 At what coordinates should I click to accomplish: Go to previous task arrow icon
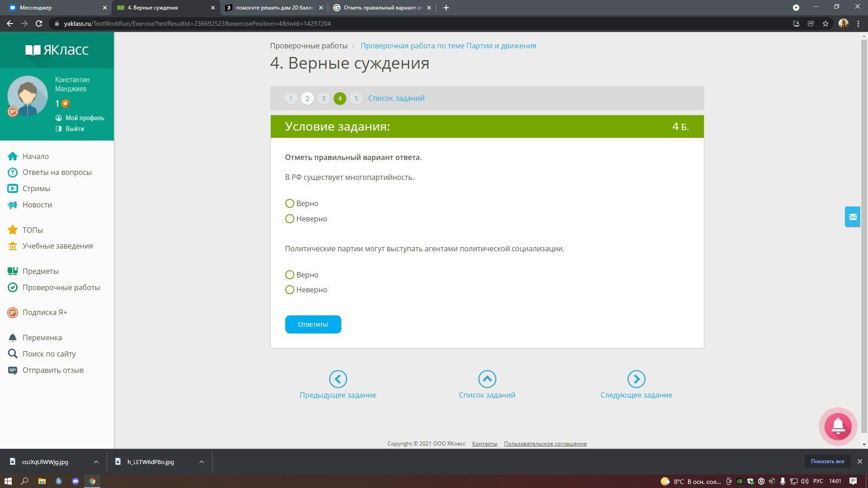(338, 379)
